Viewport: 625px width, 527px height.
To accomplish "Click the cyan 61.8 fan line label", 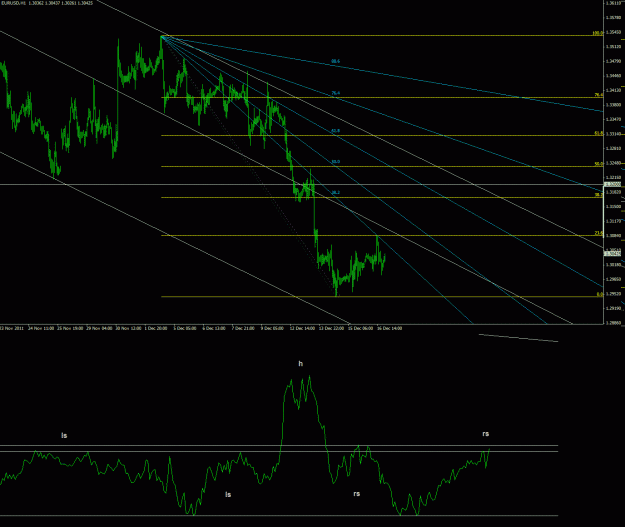I will click(x=336, y=131).
